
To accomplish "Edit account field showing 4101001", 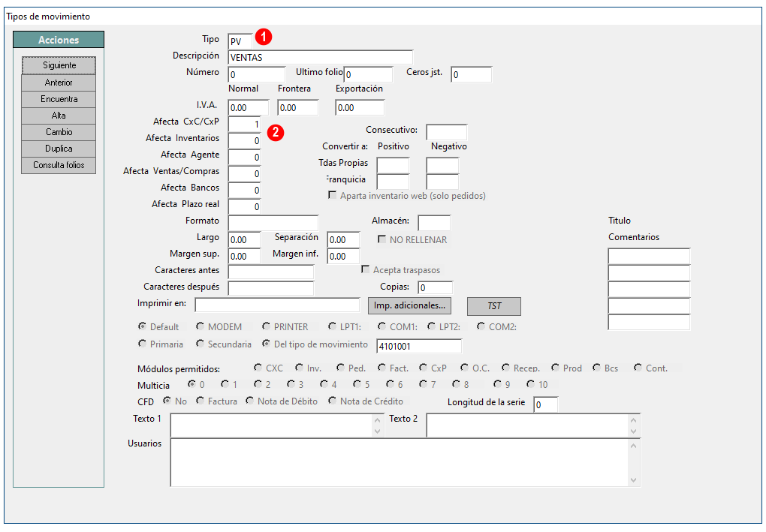I will coord(418,347).
